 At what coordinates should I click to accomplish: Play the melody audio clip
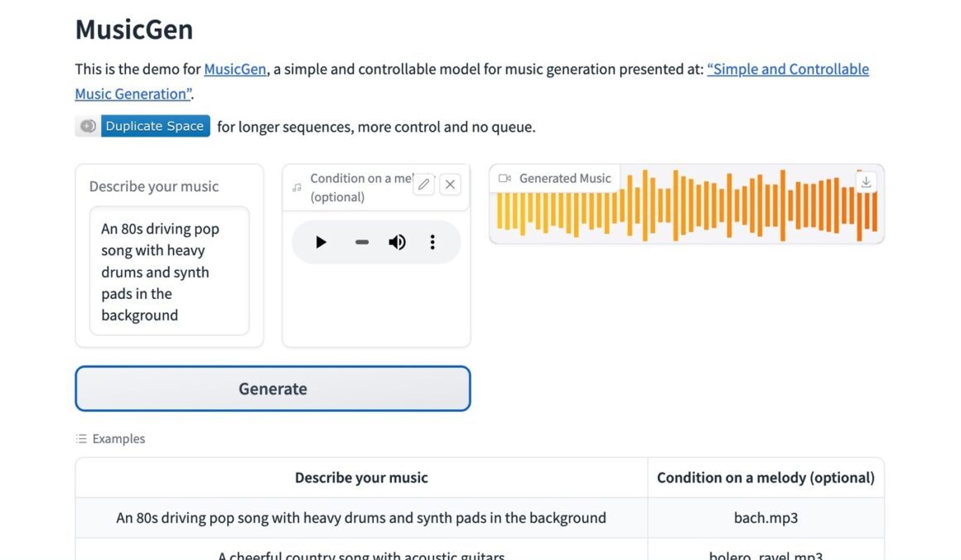pos(321,242)
